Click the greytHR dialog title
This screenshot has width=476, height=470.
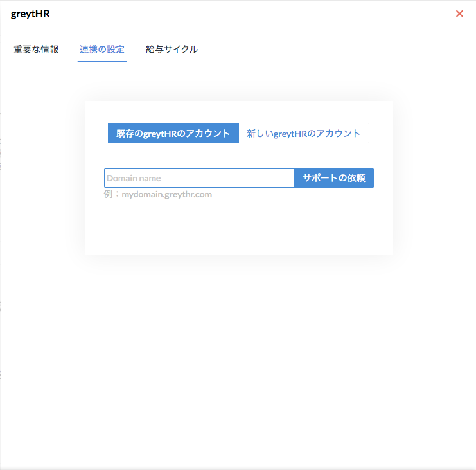[30, 14]
